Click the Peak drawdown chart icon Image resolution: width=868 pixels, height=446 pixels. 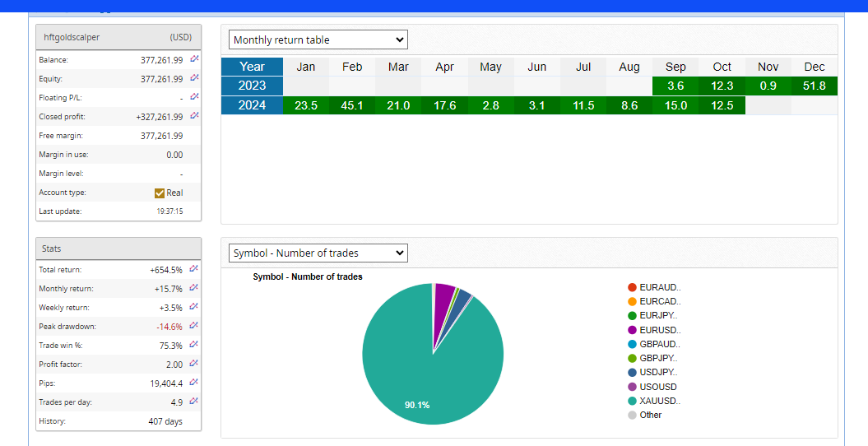coord(194,326)
